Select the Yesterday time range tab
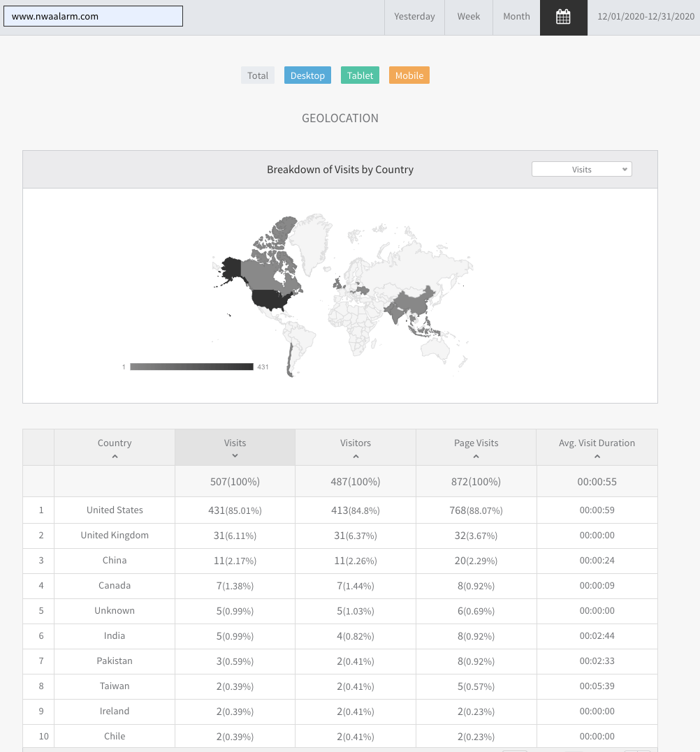The image size is (700, 752). point(414,17)
